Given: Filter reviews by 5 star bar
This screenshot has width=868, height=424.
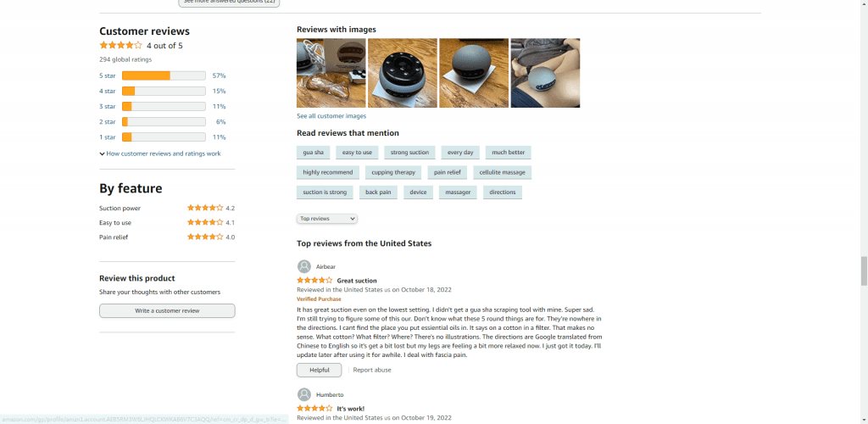Looking at the screenshot, I should tap(164, 75).
